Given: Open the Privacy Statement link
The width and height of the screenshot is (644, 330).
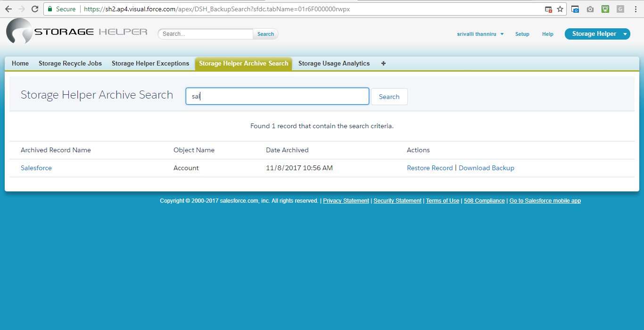Looking at the screenshot, I should (346, 201).
